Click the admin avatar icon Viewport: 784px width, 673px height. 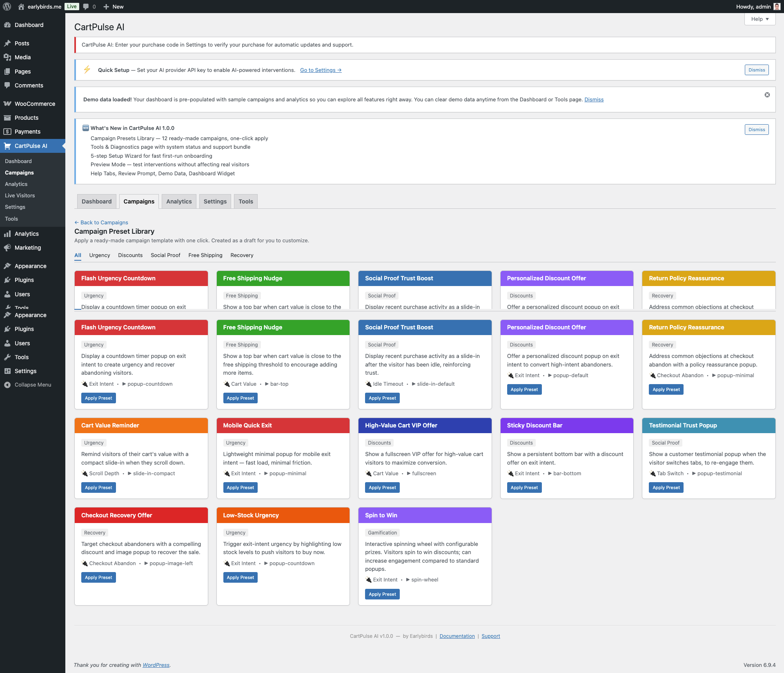[x=777, y=7]
